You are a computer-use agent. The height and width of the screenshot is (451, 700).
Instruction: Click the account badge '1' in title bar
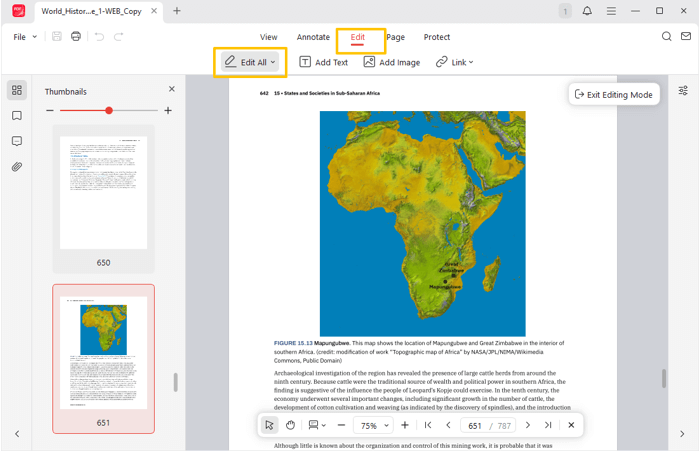click(565, 11)
